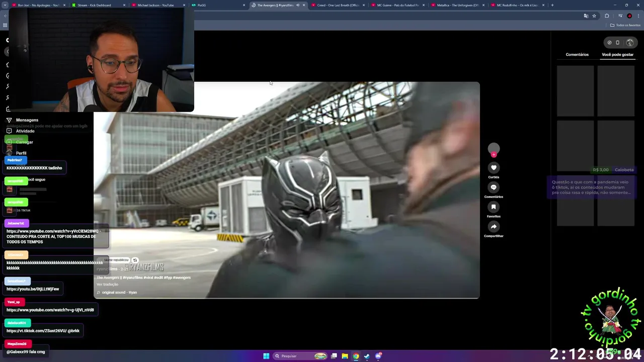This screenshot has width=644, height=362.
Task: Bookmark this page with the star icon
Action: click(594, 16)
